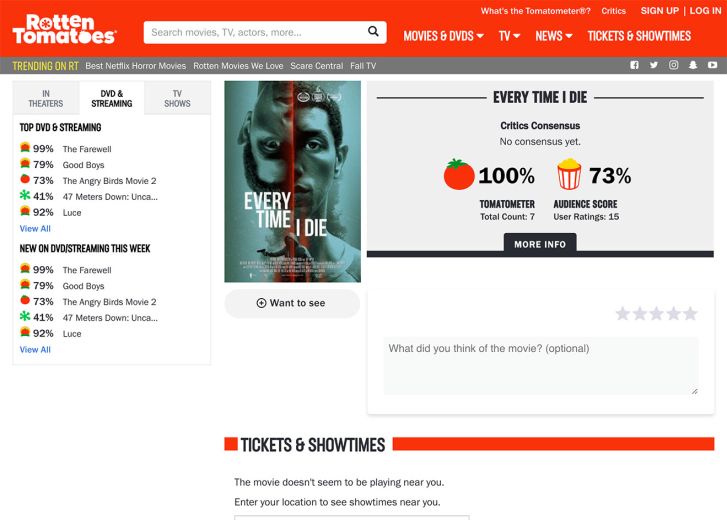This screenshot has height=520, width=727.
Task: Toggle the Want to see button
Action: 292,303
